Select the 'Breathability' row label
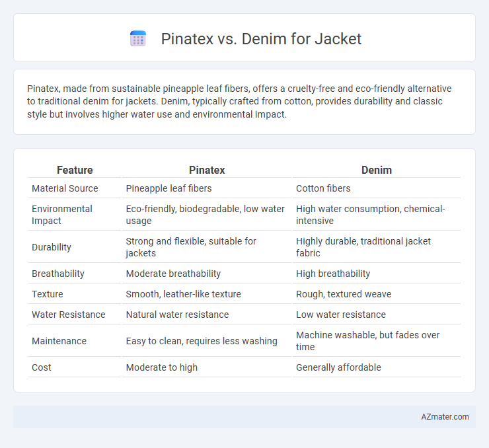The width and height of the screenshot is (489, 448). [58, 274]
